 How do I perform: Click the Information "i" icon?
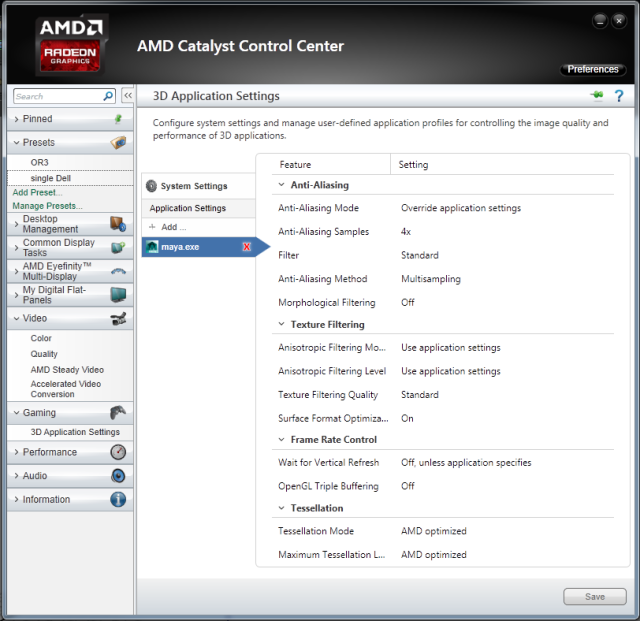(118, 499)
